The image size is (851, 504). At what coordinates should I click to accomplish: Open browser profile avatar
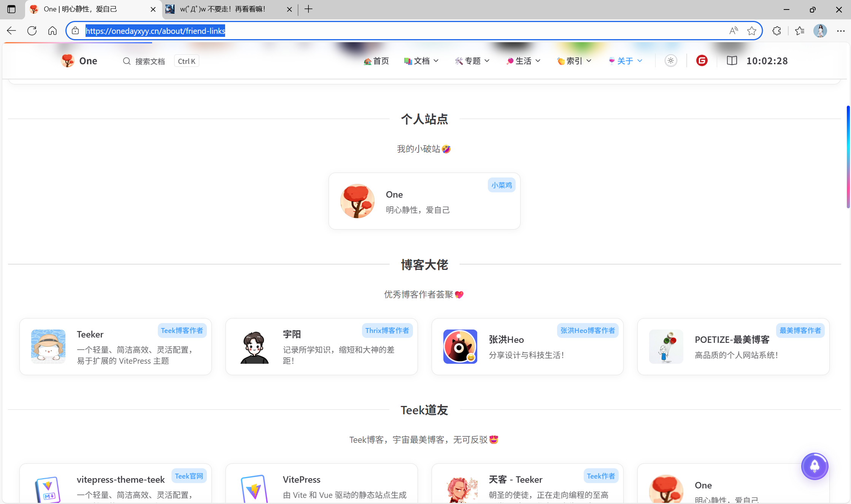point(820,31)
